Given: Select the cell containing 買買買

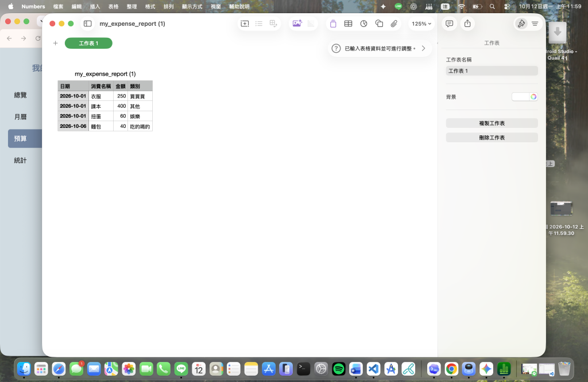Looking at the screenshot, I should pos(140,96).
